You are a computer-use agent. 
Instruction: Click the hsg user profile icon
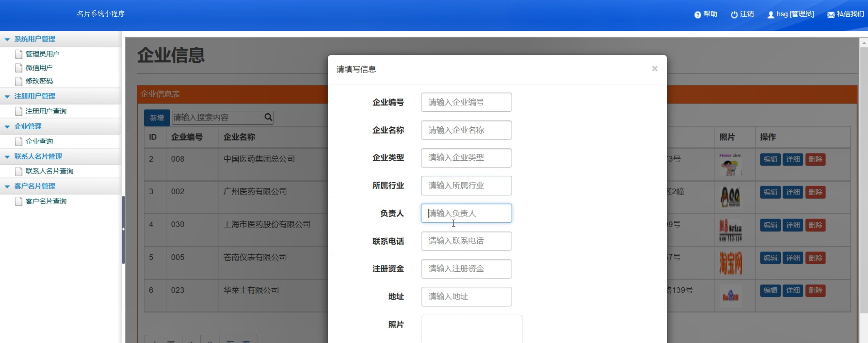point(771,14)
